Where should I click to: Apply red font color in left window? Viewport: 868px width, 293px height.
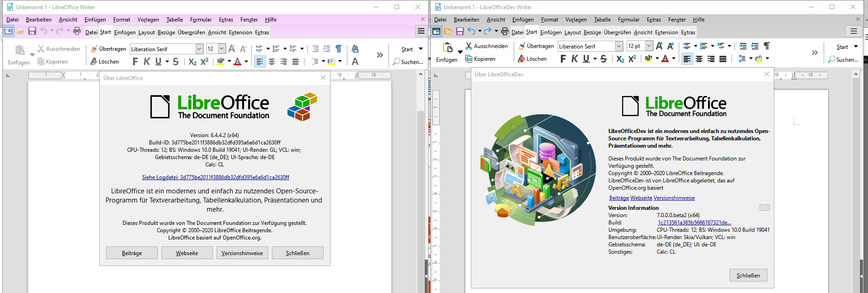coord(237,62)
